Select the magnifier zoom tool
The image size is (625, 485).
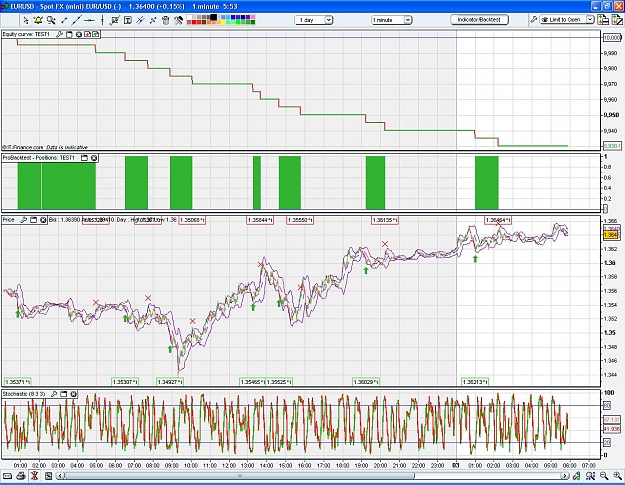[51, 20]
